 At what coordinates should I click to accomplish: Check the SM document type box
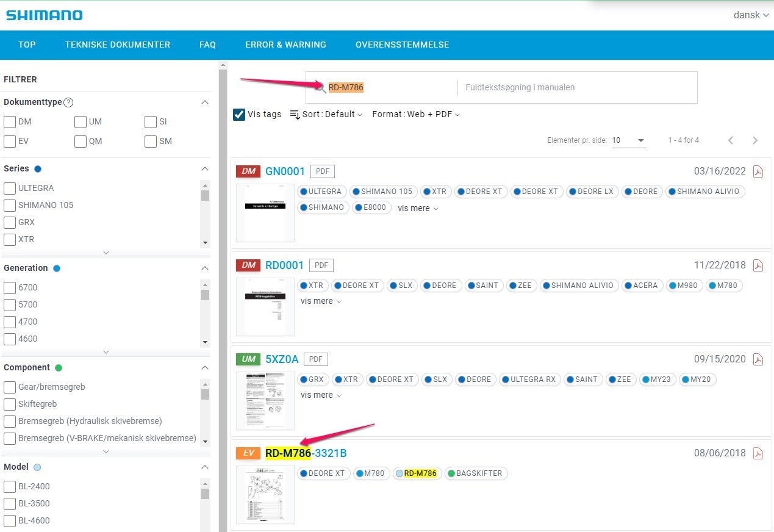[x=151, y=142]
